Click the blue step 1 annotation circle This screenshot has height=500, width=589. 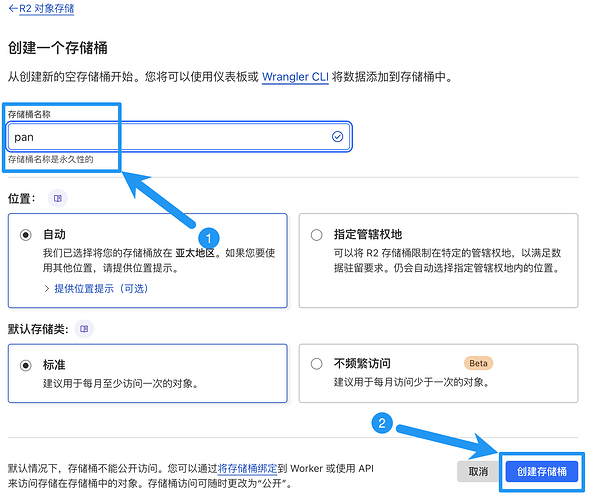click(x=208, y=238)
